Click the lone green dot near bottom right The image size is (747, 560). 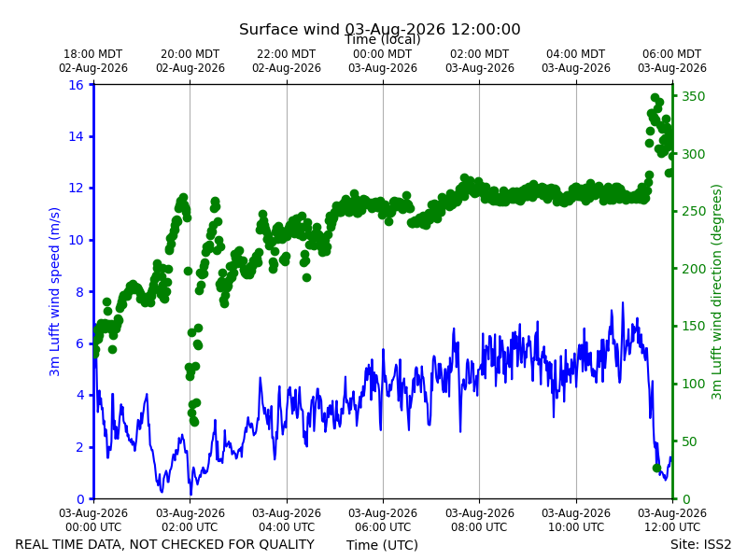tap(656, 469)
